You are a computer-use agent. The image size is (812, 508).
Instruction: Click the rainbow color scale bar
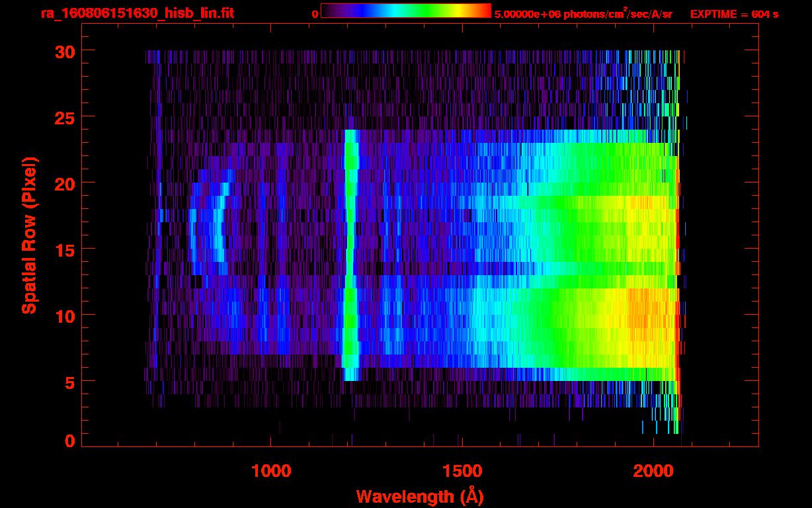(406, 11)
